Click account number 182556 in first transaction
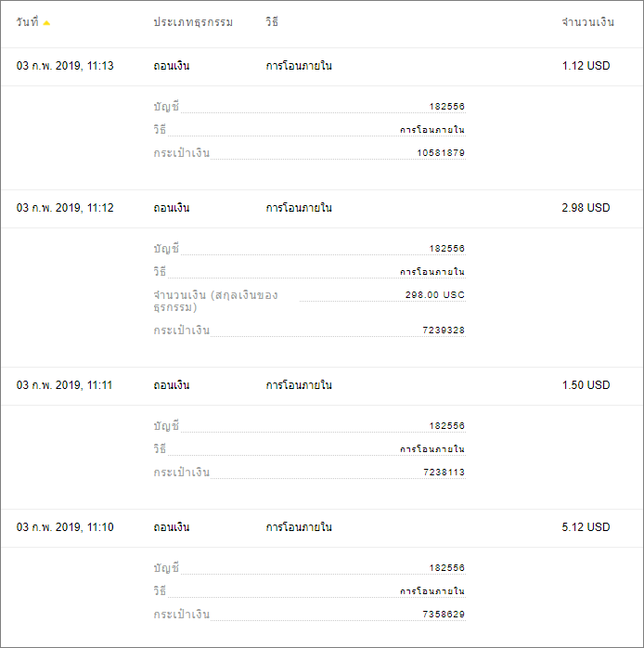This screenshot has width=644, height=648. (447, 107)
